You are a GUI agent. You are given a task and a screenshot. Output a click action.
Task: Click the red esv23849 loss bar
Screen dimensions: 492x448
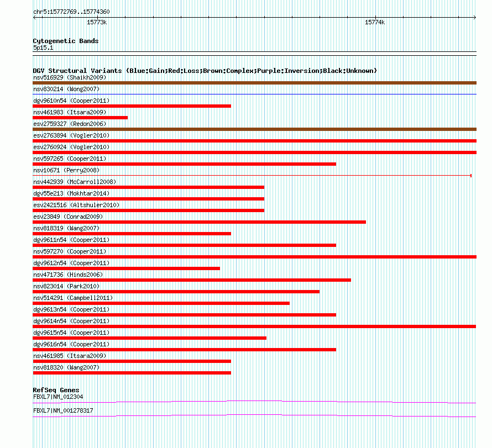tap(199, 222)
